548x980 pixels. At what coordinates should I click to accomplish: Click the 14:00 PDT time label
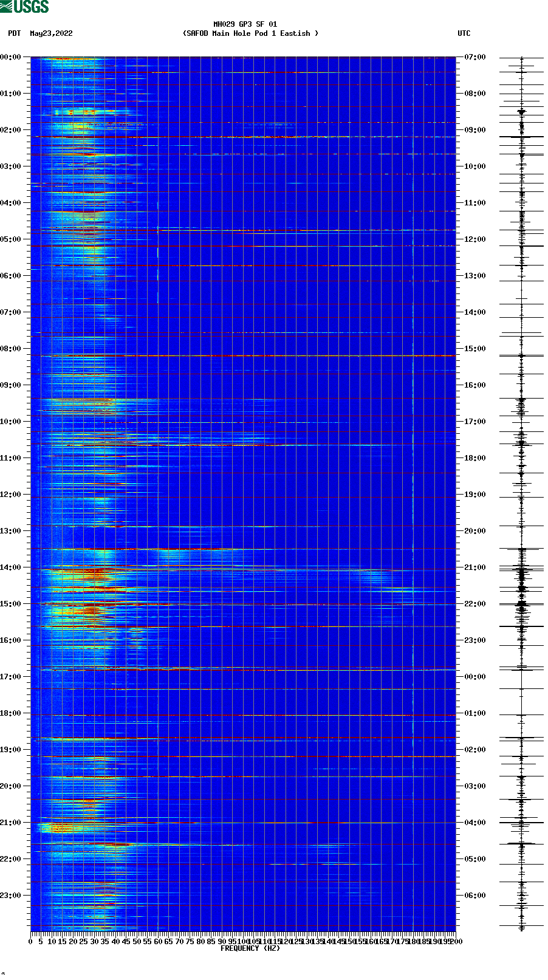10,567
